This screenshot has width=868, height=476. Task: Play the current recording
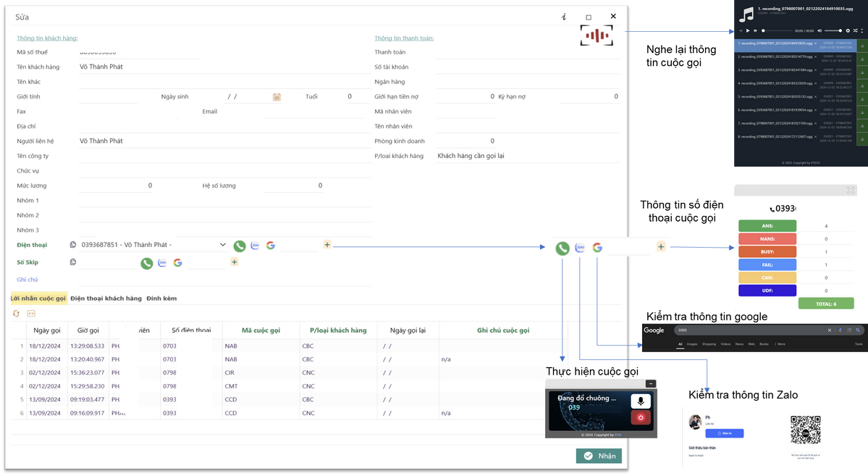748,30
